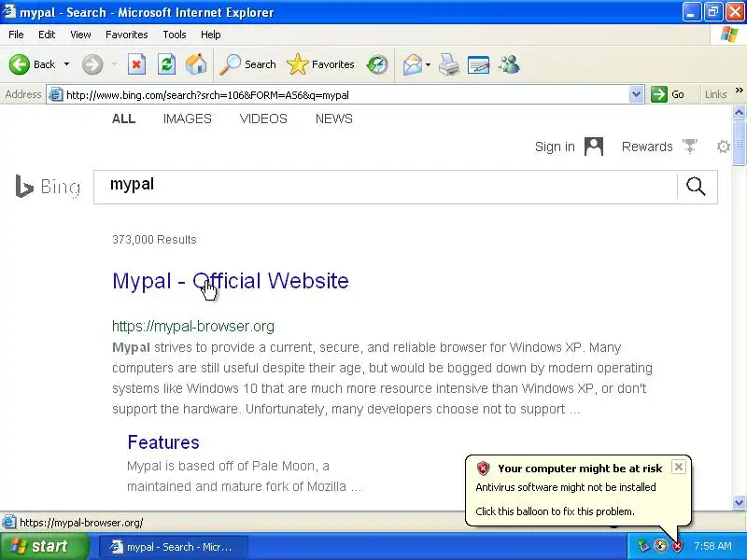Open Bing Rewards link
The image size is (747, 560).
click(x=647, y=147)
